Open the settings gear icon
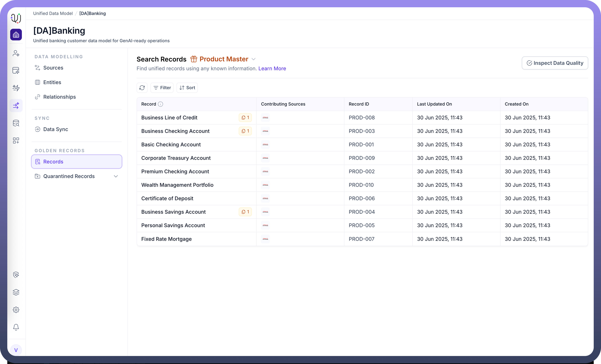Screen dimensions: 601x364 point(16,310)
